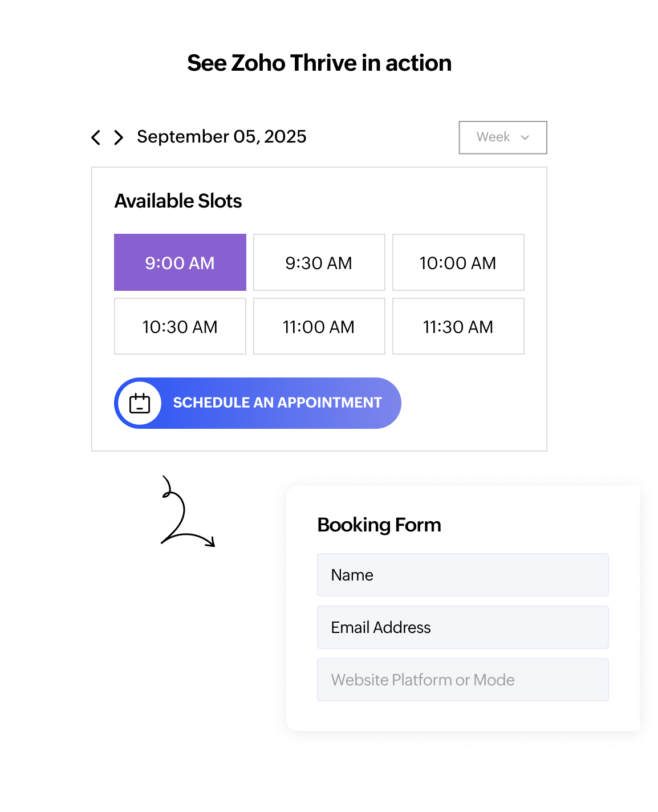658x812 pixels.
Task: Click the September 05, 2025 date label
Action: (221, 137)
